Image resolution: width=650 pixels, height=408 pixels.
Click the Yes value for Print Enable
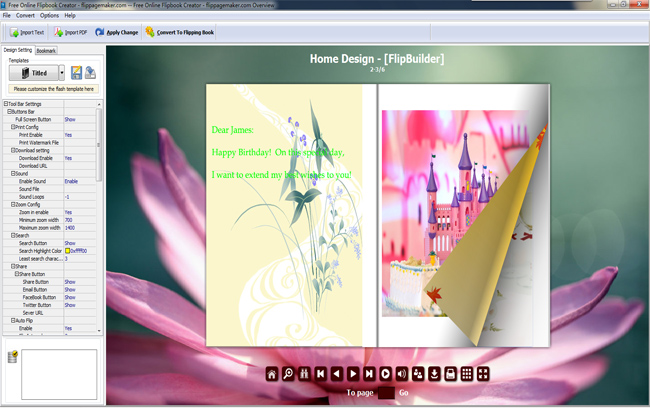tap(68, 135)
